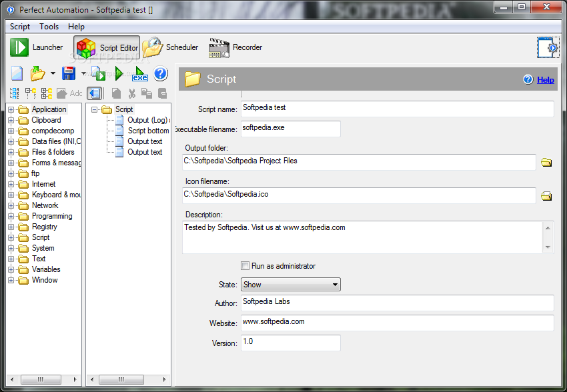Click the green Launcher play icon
567x392 pixels.
pos(19,47)
